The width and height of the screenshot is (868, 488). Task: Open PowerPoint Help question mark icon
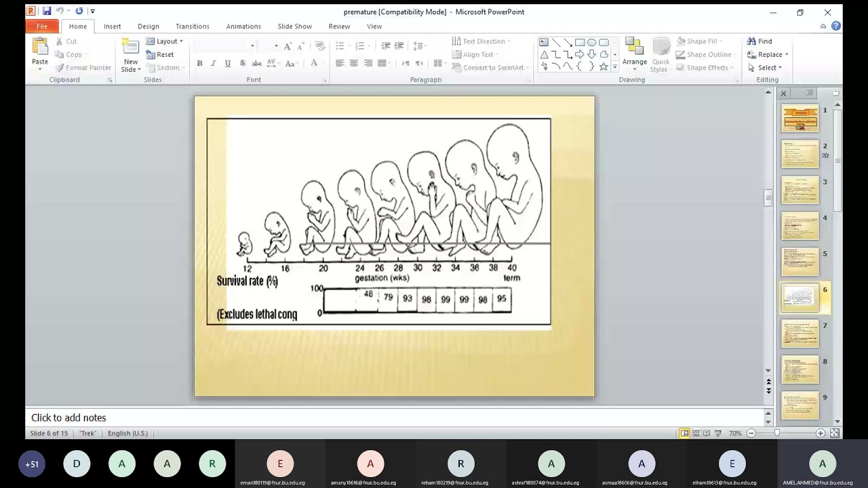click(836, 26)
